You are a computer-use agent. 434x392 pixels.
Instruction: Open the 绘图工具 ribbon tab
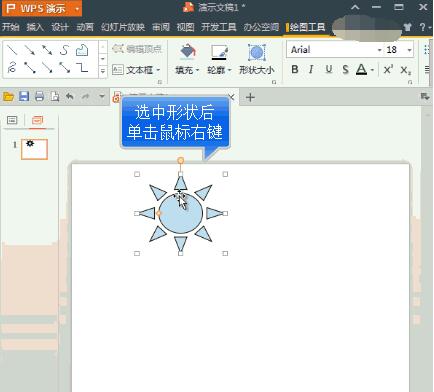[x=307, y=27]
